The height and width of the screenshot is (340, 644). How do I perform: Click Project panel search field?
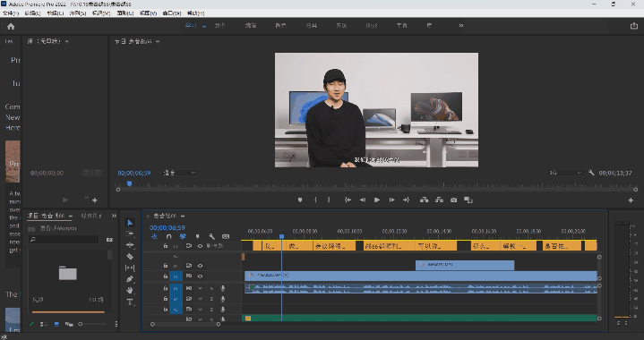click(x=64, y=239)
